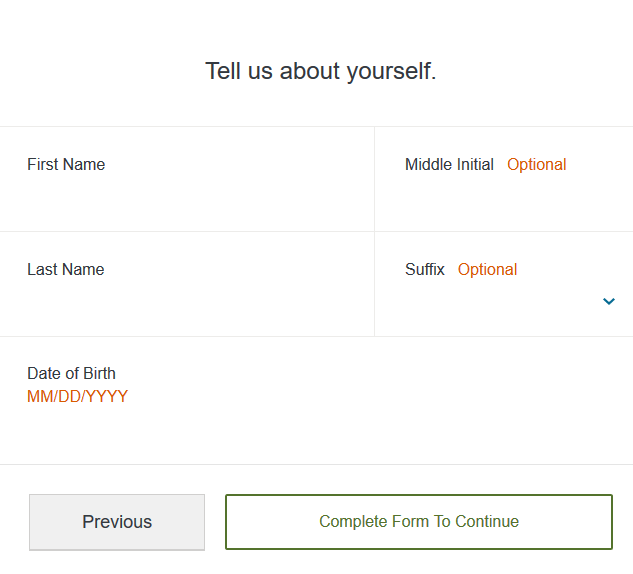Expand the Suffix chevron arrow
The width and height of the screenshot is (633, 574).
click(x=609, y=301)
